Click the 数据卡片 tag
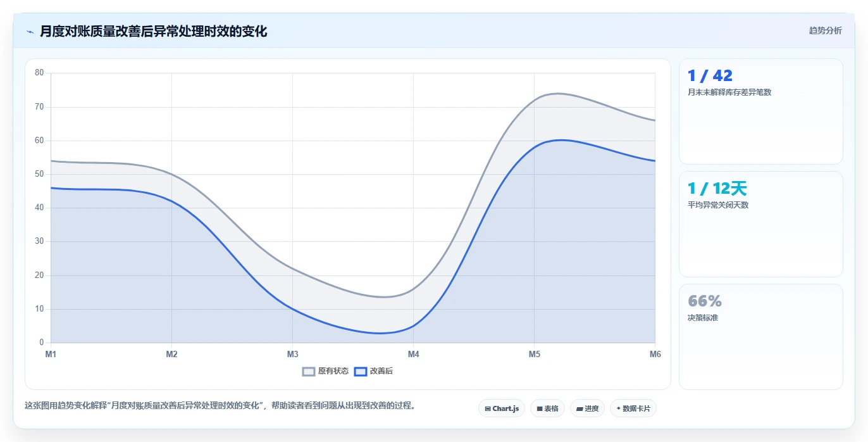The width and height of the screenshot is (868, 442). 633,408
